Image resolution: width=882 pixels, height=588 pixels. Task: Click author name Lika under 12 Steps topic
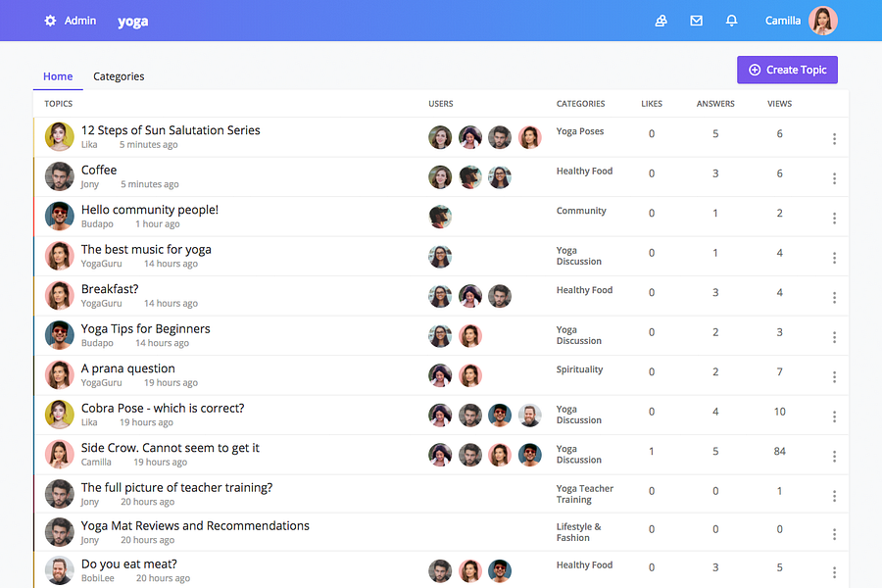[x=89, y=145]
